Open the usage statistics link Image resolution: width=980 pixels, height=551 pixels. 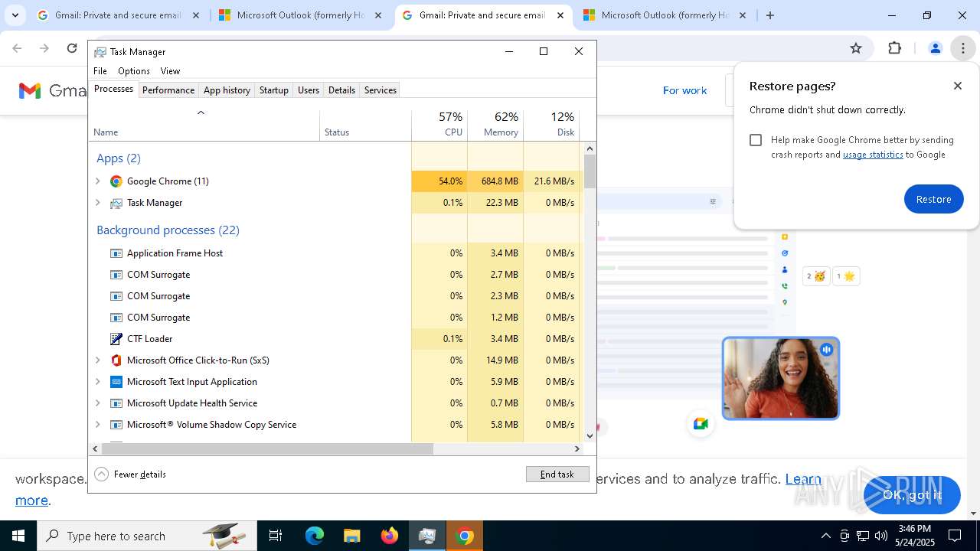point(873,155)
